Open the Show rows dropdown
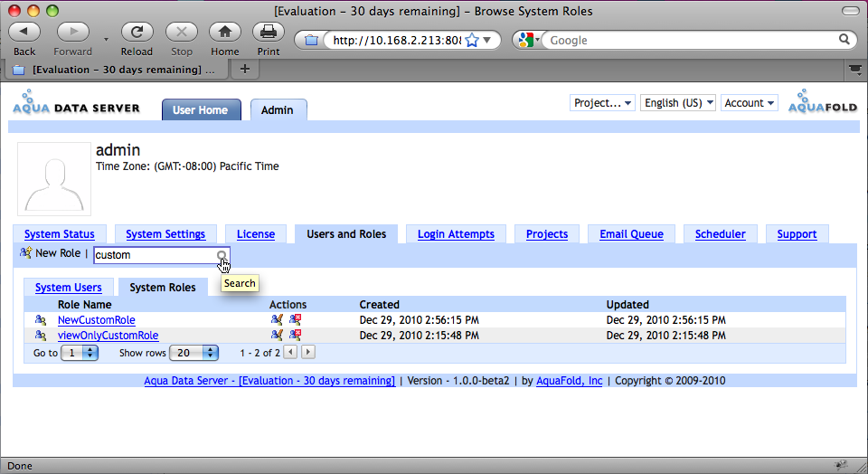Viewport: 868px width, 474px height. pos(193,353)
